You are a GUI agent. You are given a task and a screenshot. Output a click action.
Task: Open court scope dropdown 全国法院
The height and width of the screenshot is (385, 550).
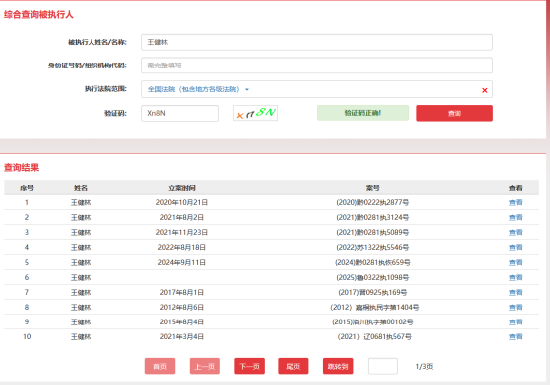[193, 89]
